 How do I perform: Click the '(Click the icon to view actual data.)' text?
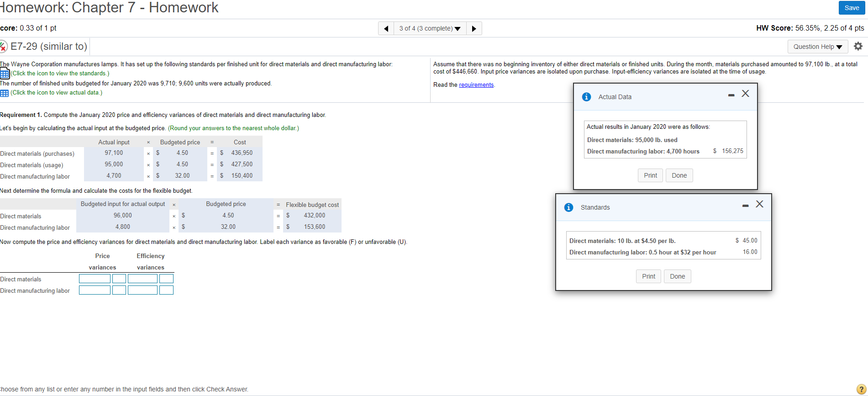tap(56, 93)
